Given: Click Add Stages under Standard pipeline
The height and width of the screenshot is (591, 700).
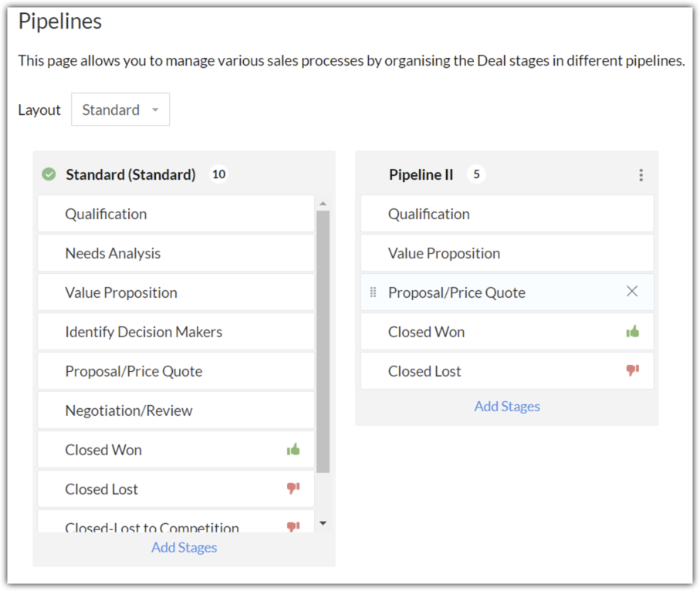Looking at the screenshot, I should click(x=184, y=548).
